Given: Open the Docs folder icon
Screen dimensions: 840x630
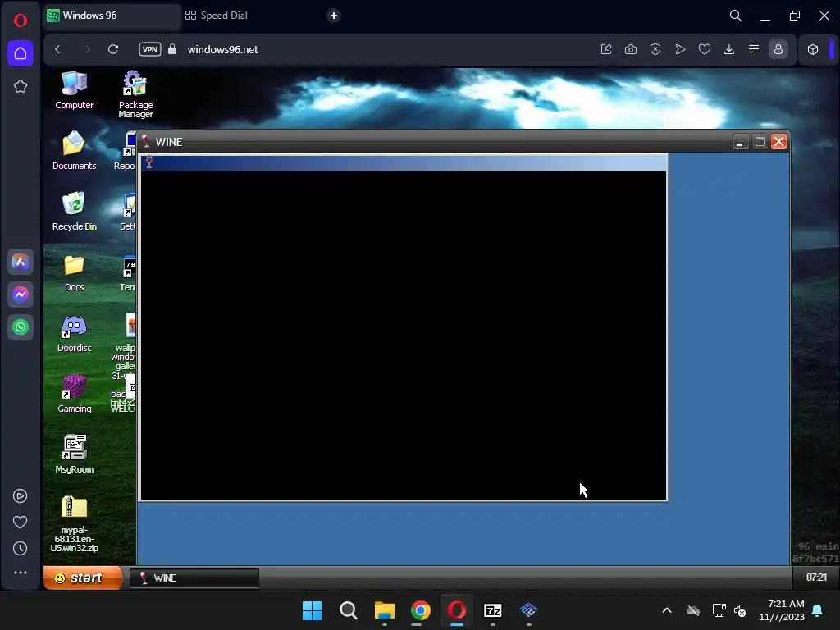Looking at the screenshot, I should click(74, 272).
